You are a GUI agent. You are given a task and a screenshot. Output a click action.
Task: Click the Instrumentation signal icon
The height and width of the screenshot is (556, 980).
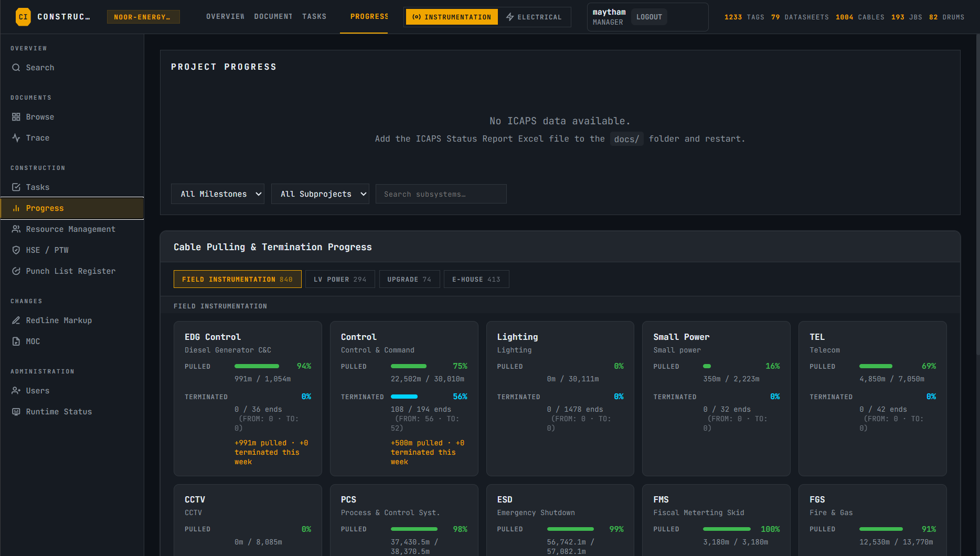pos(417,17)
